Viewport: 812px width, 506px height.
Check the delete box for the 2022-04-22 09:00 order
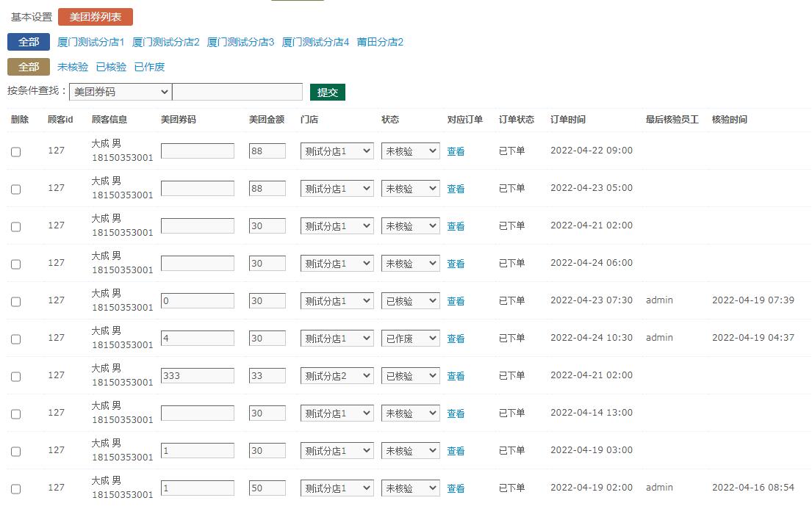(x=16, y=152)
